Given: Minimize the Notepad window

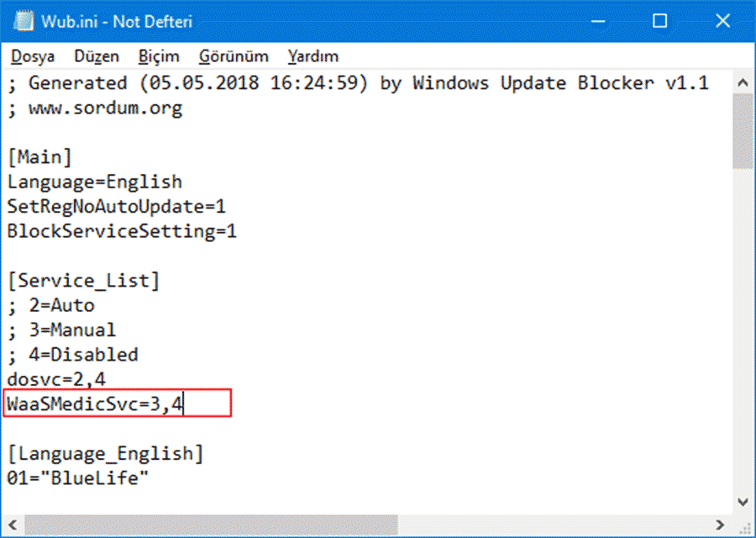Looking at the screenshot, I should click(598, 21).
